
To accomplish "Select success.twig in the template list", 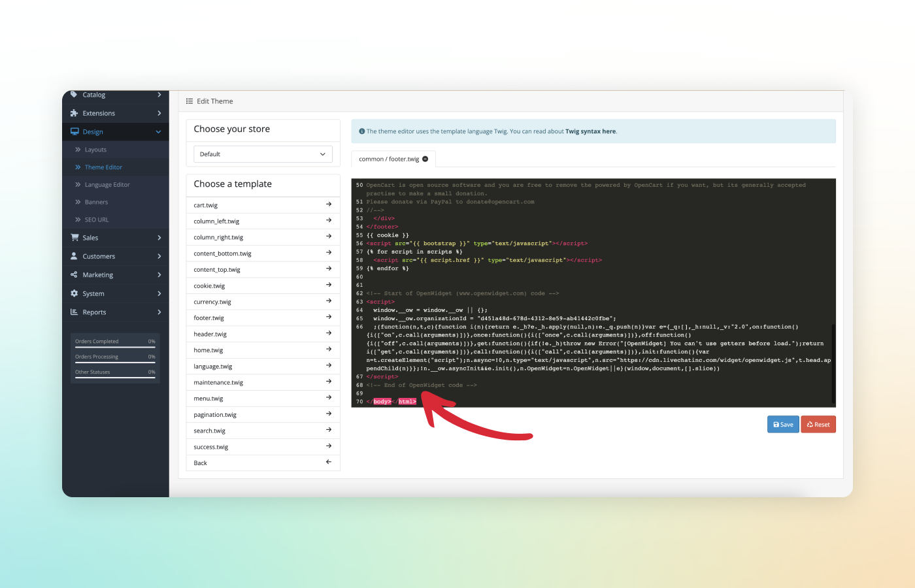I will coord(263,447).
